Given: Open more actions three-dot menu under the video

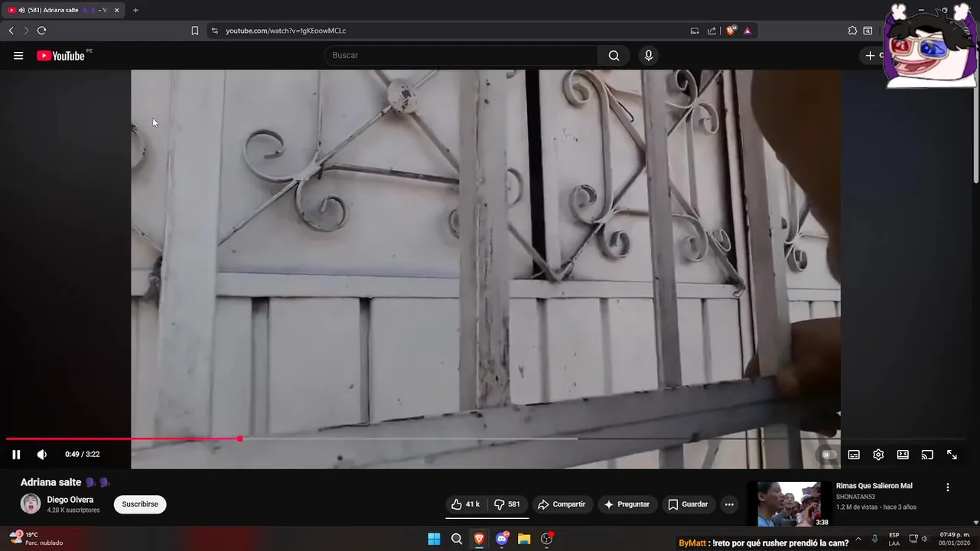Looking at the screenshot, I should (729, 504).
